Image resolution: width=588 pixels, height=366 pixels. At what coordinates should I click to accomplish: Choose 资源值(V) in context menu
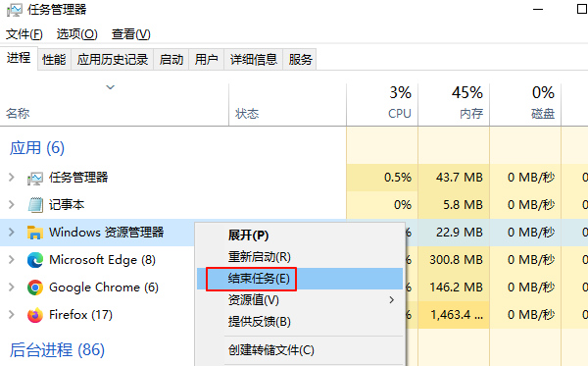300,300
